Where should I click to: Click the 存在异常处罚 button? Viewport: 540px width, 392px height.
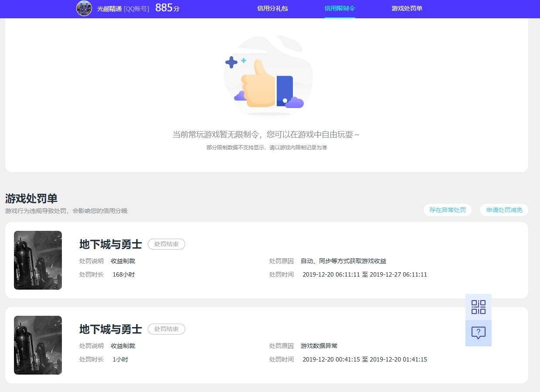click(448, 210)
